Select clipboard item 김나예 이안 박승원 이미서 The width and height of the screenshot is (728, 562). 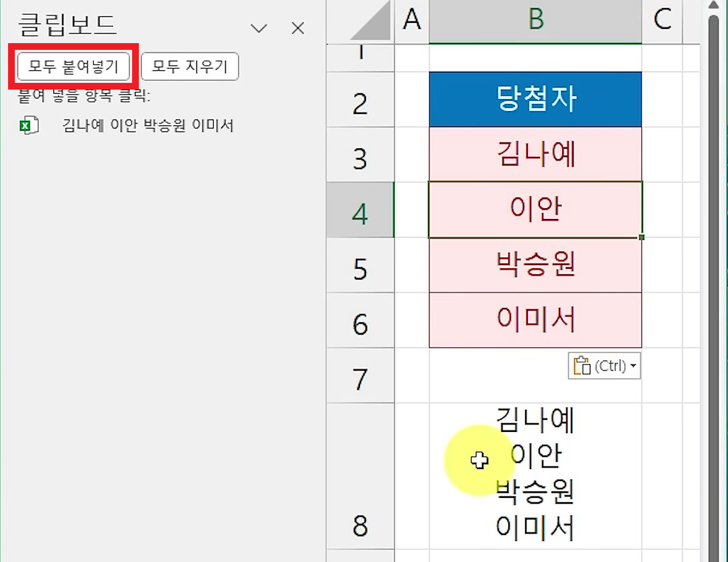(148, 125)
